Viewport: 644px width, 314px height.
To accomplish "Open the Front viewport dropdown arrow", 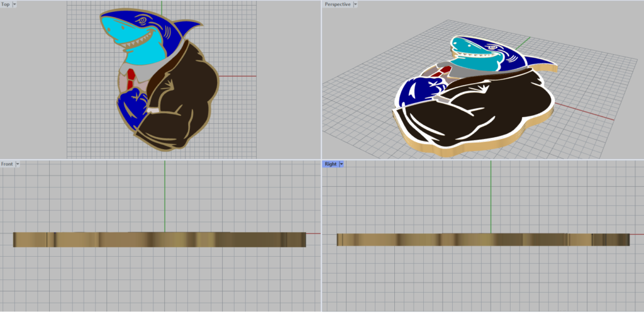I will [x=18, y=164].
